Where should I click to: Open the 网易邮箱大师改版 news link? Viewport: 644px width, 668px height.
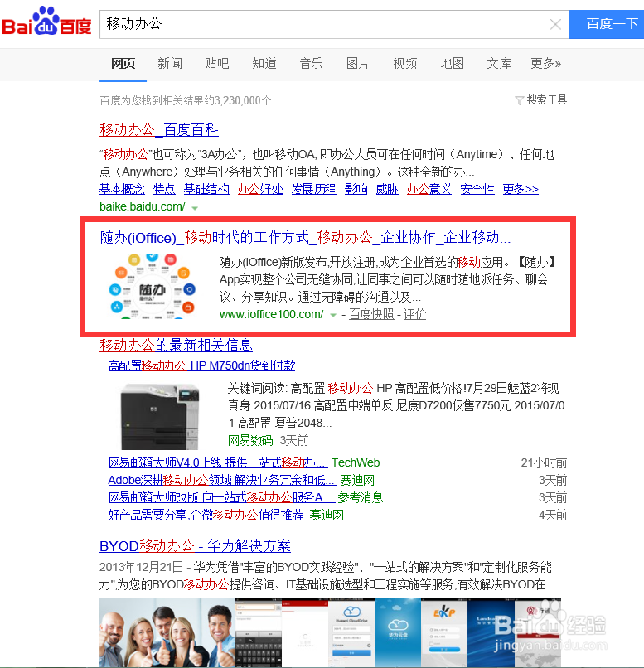[x=221, y=497]
